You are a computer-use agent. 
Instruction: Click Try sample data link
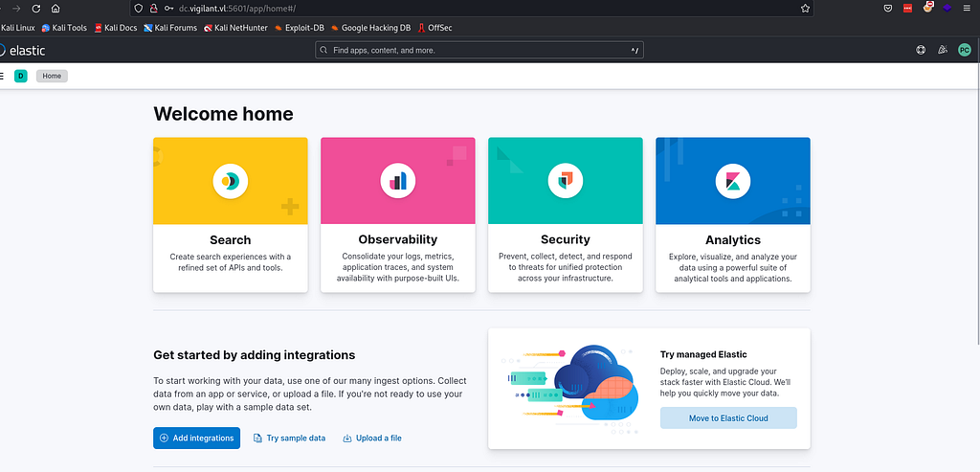coord(289,438)
